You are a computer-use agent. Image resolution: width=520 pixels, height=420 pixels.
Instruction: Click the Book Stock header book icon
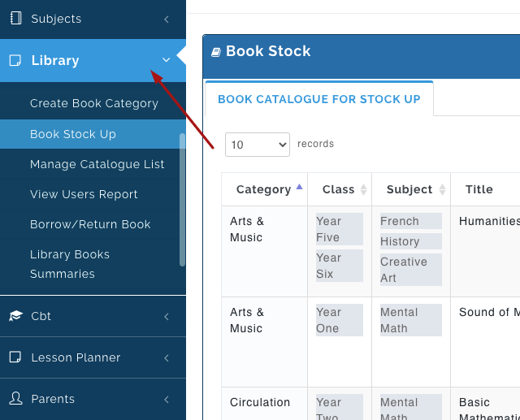[216, 52]
